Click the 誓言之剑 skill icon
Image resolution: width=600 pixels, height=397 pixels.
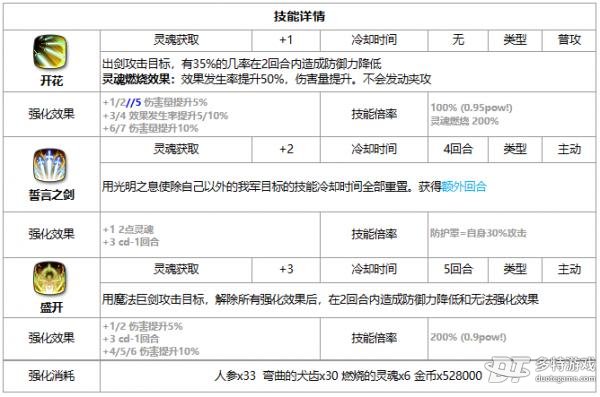tap(50, 166)
